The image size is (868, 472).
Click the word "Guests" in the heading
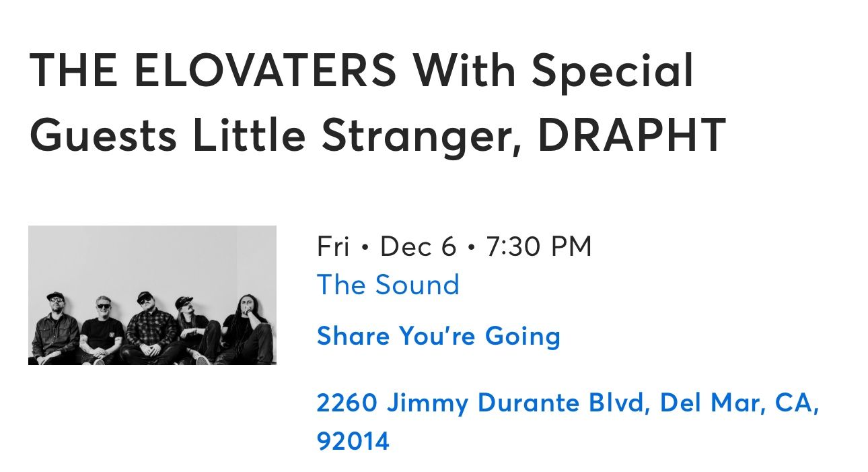pyautogui.click(x=103, y=134)
